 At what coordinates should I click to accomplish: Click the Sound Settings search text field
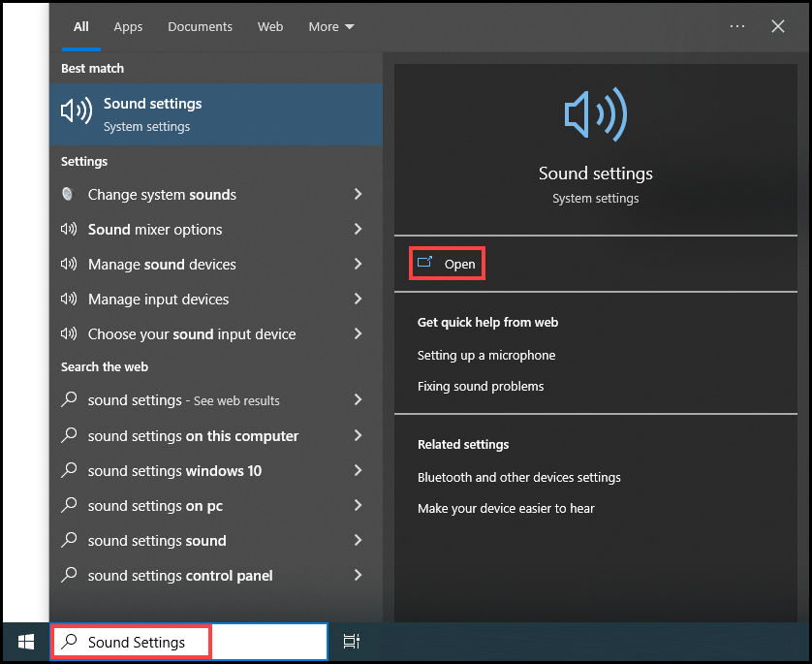click(189, 642)
